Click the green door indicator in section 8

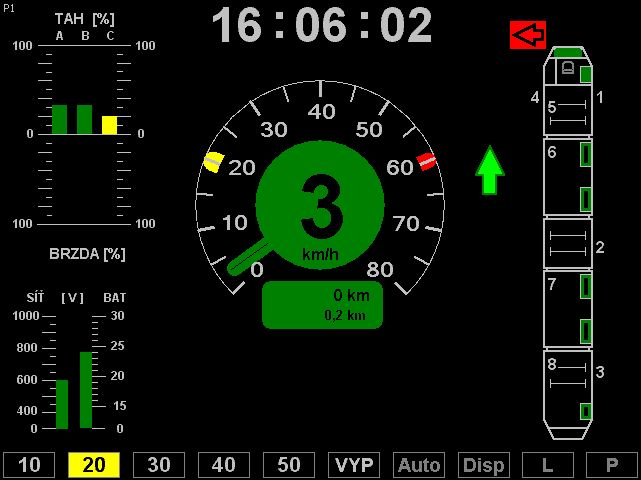[586, 410]
